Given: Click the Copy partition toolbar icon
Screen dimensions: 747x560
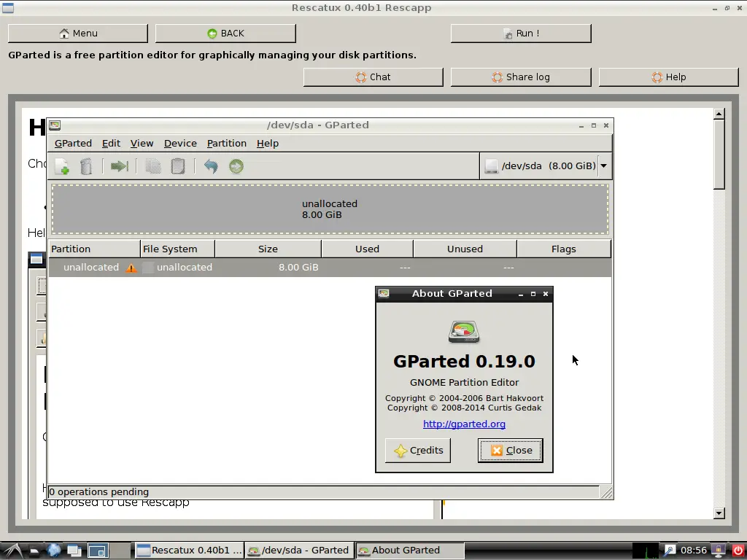Looking at the screenshot, I should [x=153, y=166].
